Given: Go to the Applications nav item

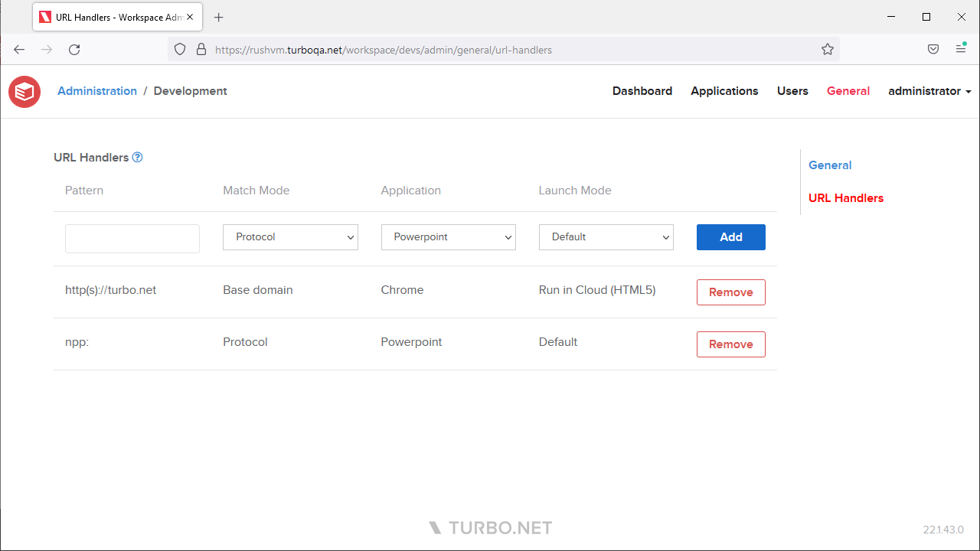Looking at the screenshot, I should tap(724, 91).
